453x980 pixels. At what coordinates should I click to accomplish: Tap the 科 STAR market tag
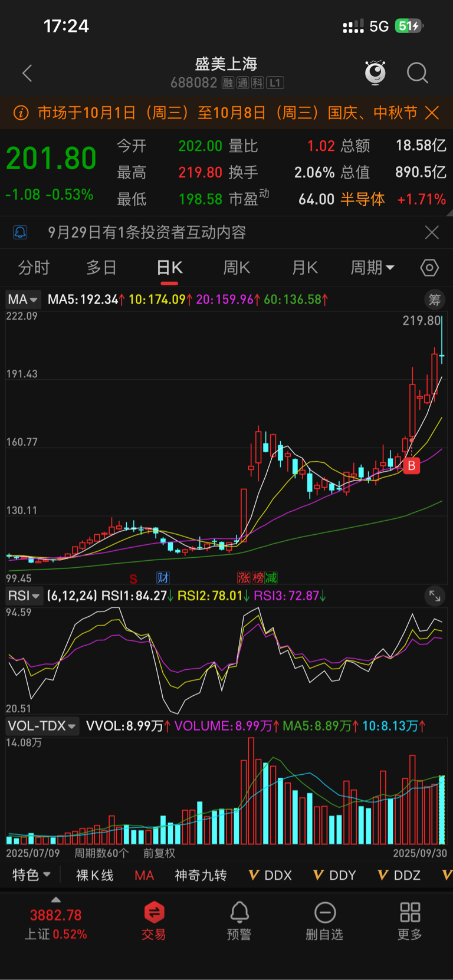(257, 83)
